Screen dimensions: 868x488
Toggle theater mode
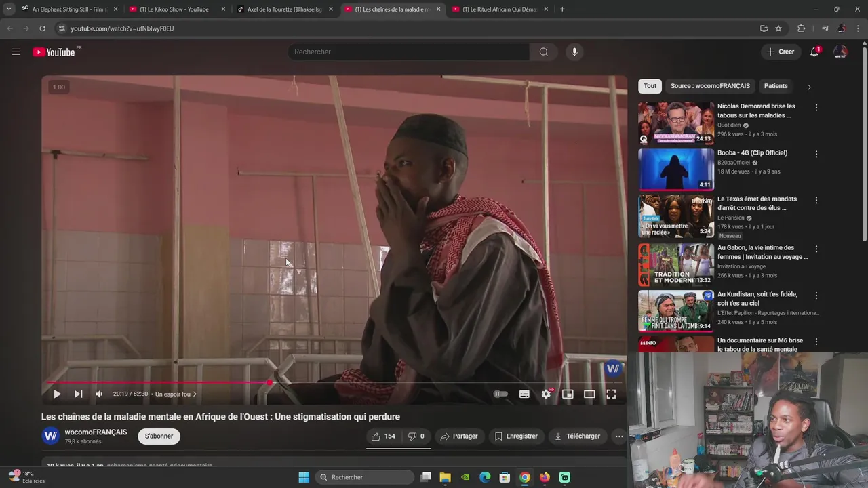589,394
